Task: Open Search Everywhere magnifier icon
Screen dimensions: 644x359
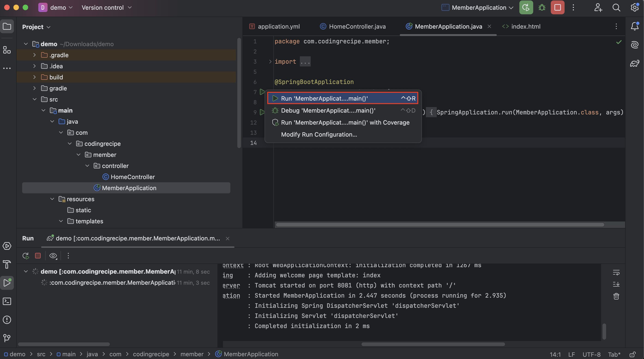Action: (x=616, y=7)
